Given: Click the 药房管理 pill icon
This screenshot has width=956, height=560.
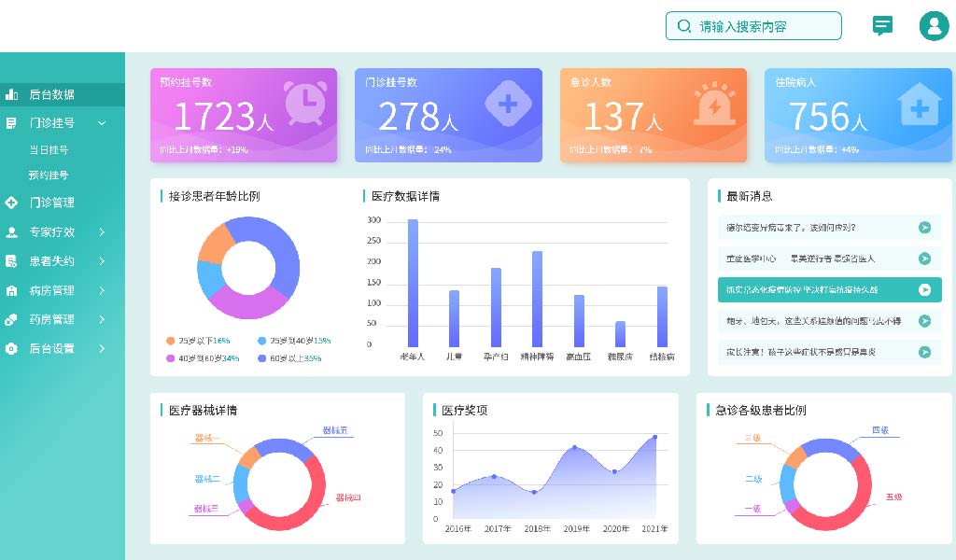Looking at the screenshot, I should (x=12, y=319).
